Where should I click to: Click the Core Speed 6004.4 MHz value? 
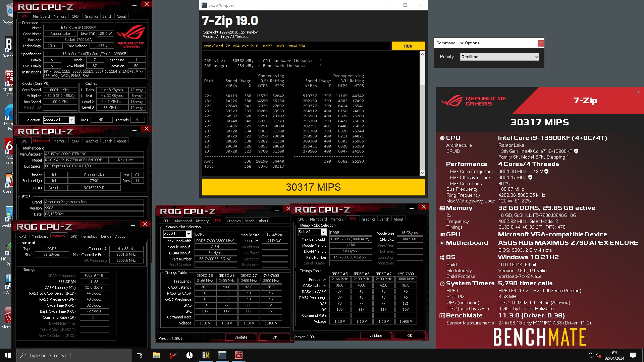[60, 90]
